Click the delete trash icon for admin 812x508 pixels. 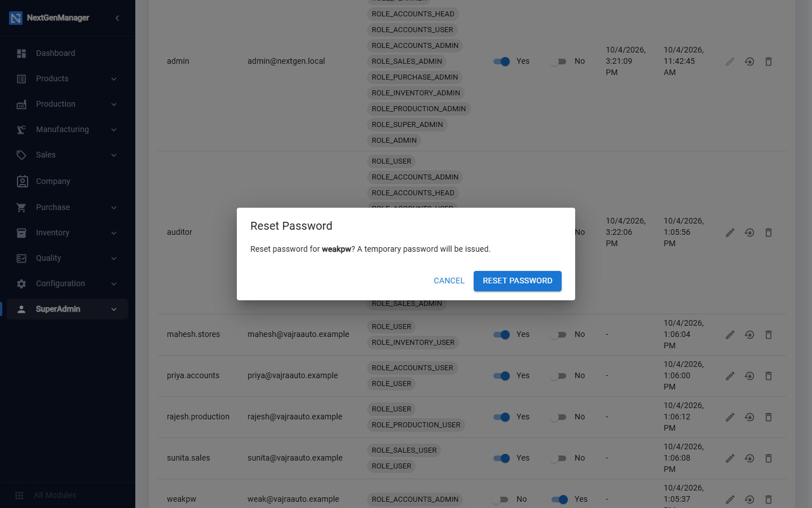click(769, 62)
